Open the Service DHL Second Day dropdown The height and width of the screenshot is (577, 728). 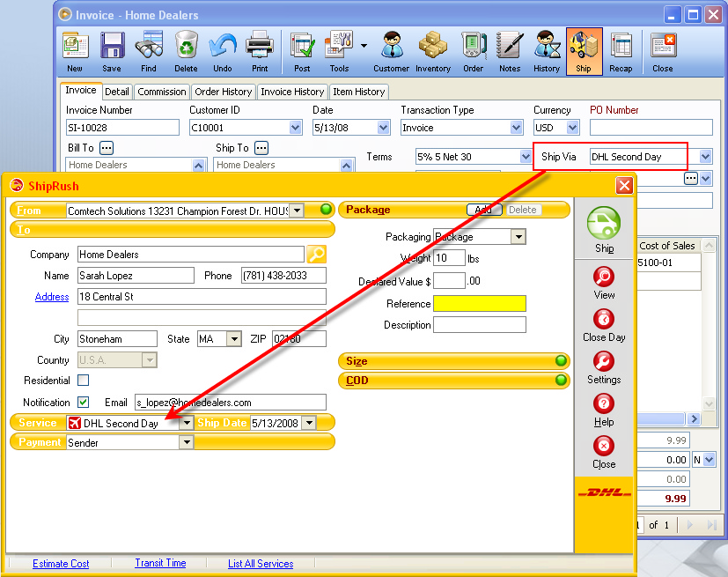click(x=187, y=423)
